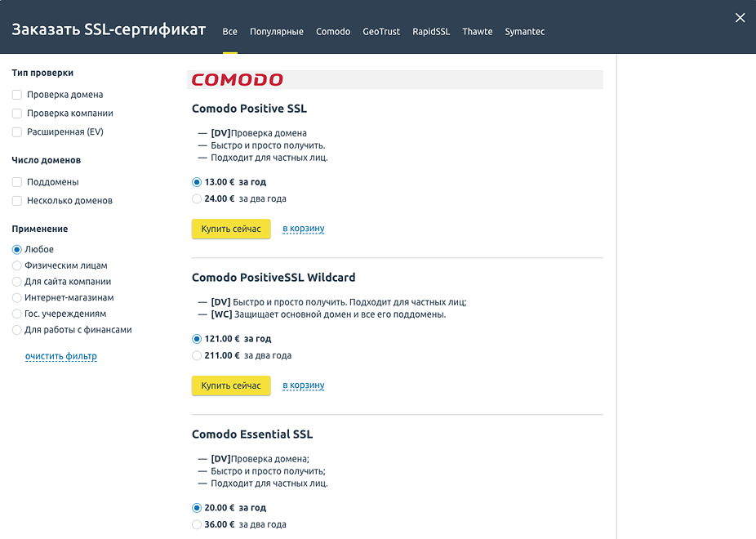
Task: Close the SSL certificate order dialog
Action: (740, 18)
